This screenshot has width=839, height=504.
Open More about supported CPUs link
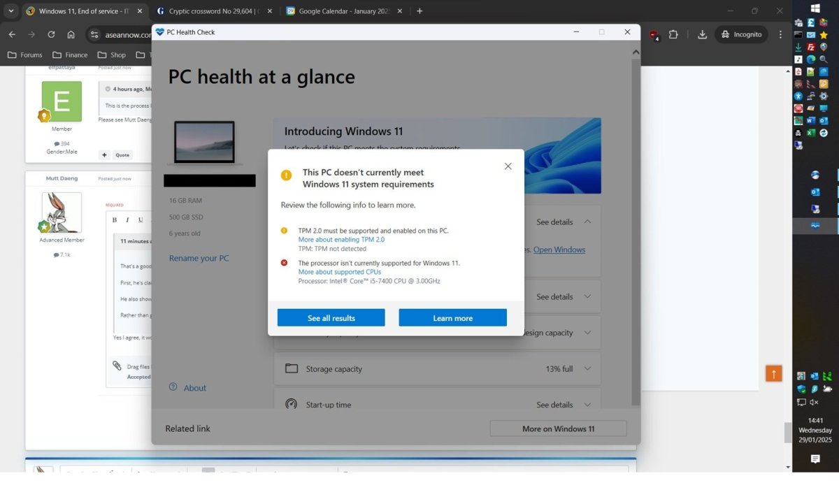pos(340,272)
